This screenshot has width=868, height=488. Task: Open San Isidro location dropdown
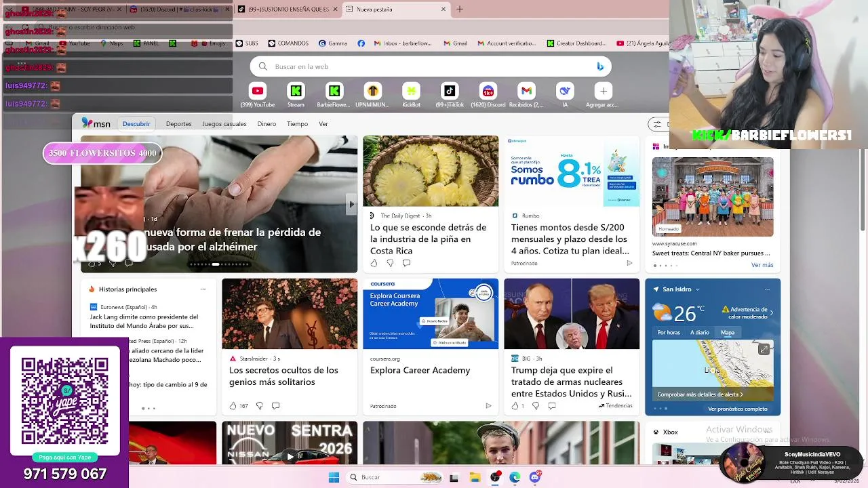(x=697, y=289)
